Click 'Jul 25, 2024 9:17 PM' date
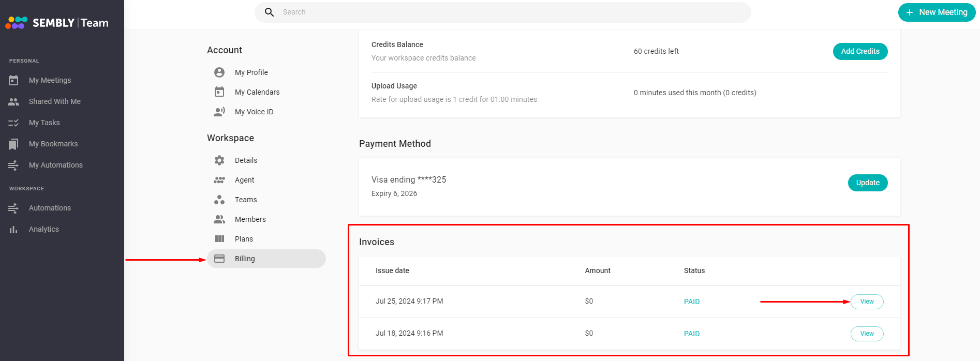Viewport: 980px width, 361px height. [x=409, y=301]
